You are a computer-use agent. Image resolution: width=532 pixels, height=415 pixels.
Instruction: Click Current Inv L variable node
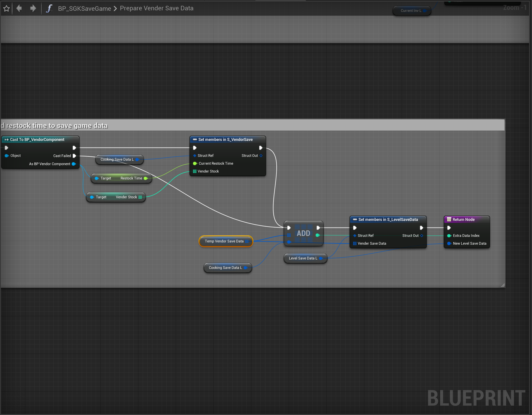(411, 11)
